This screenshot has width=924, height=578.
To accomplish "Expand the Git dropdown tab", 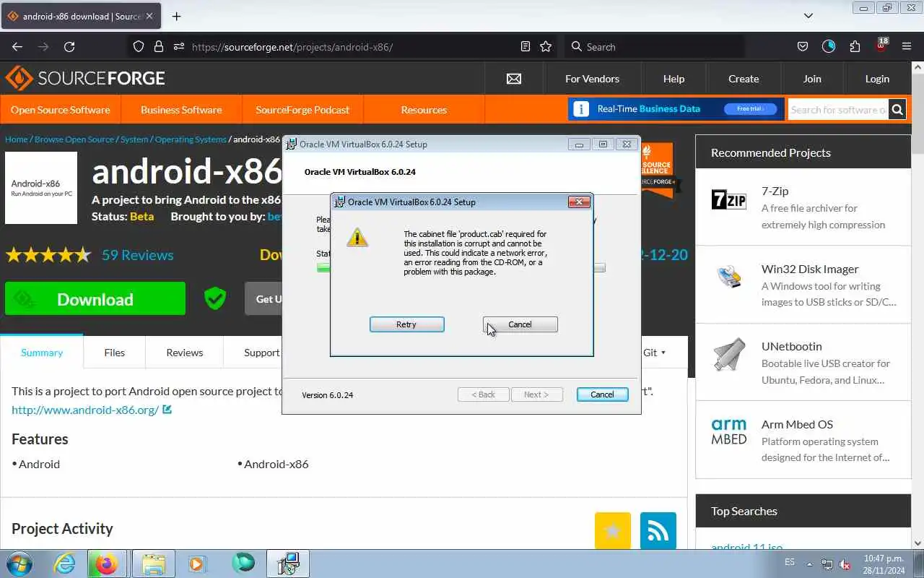I will tap(654, 353).
